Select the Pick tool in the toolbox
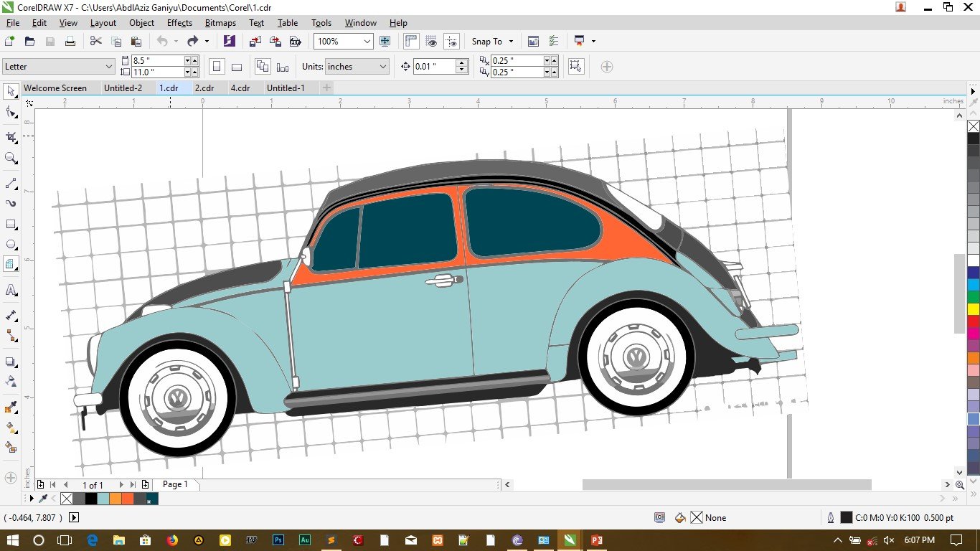 coord(11,91)
